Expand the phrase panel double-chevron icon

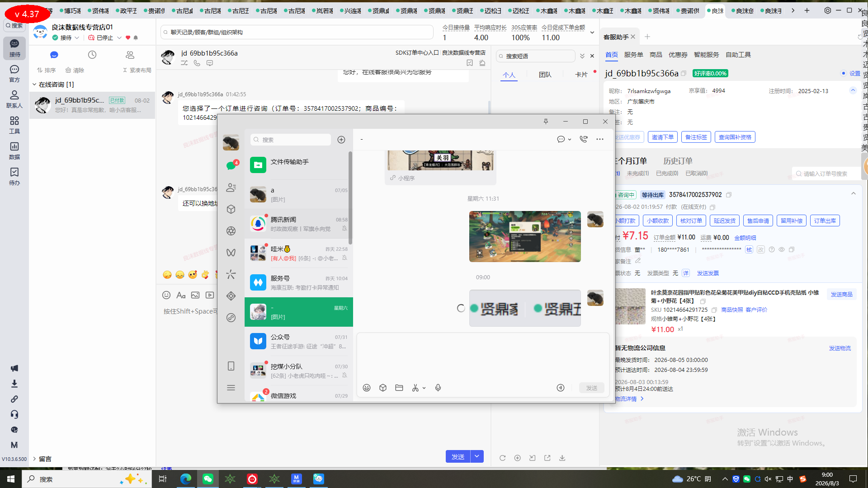(582, 56)
